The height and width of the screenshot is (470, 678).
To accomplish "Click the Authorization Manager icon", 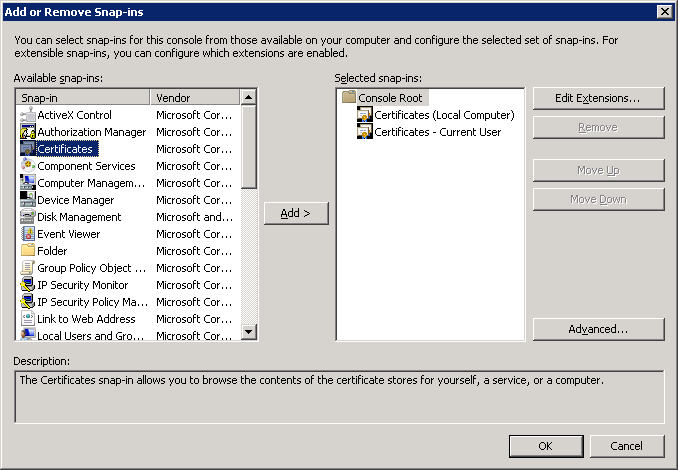I will [28, 132].
